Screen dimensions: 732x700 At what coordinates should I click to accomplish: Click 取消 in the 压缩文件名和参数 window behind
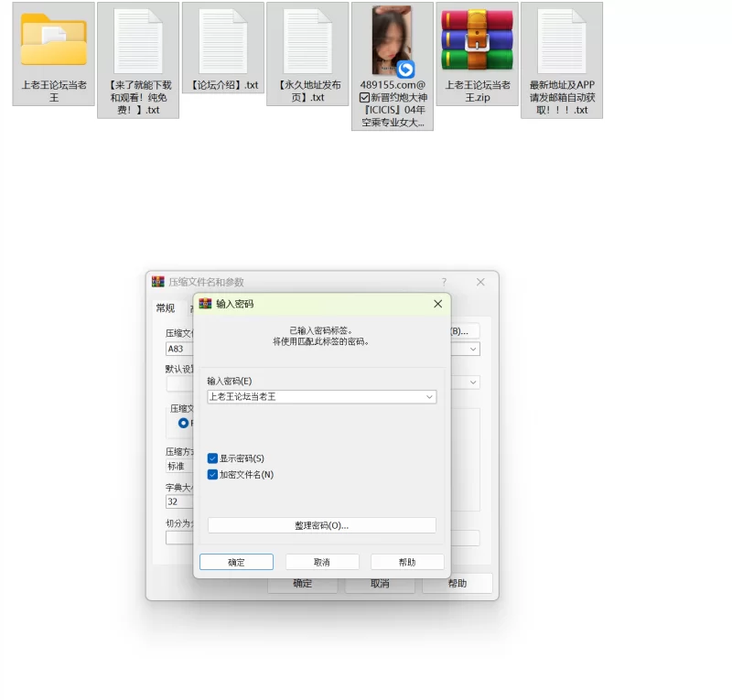(x=380, y=584)
